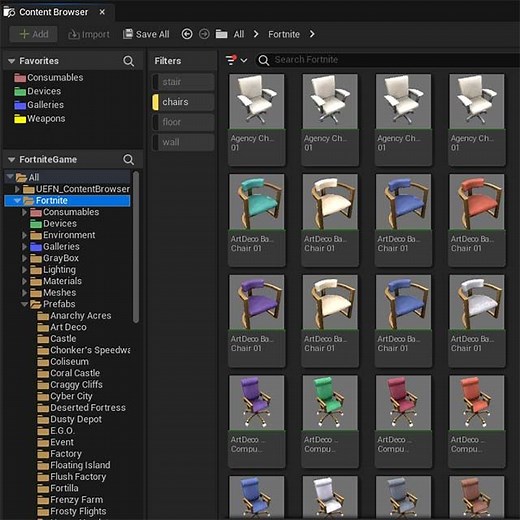Open the Frenzy Farm folder

click(70, 500)
